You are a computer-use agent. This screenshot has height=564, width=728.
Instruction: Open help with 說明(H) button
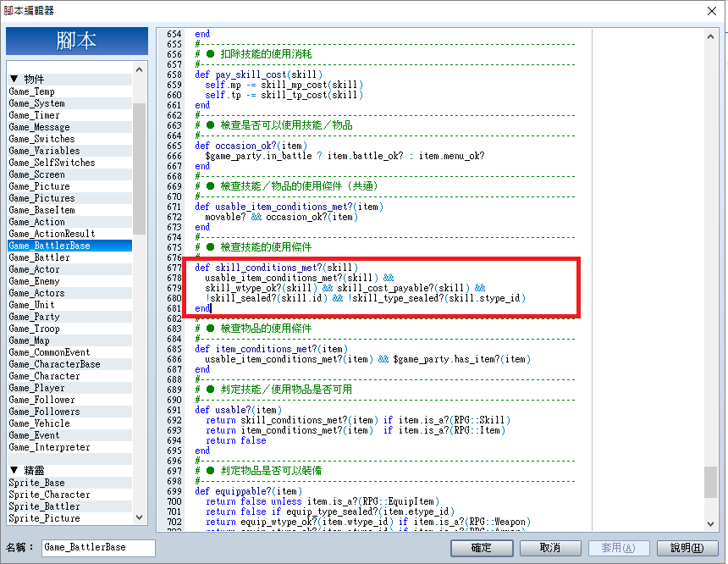tap(687, 548)
